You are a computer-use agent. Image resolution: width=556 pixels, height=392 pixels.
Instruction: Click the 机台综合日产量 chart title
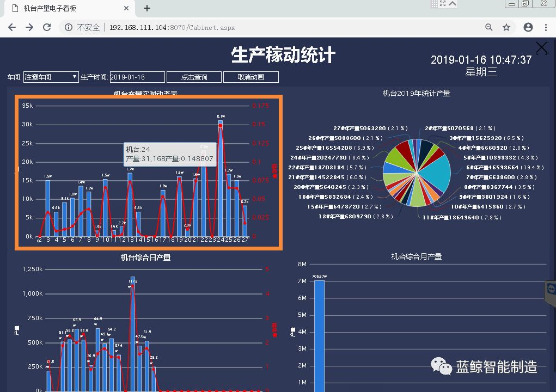145,258
